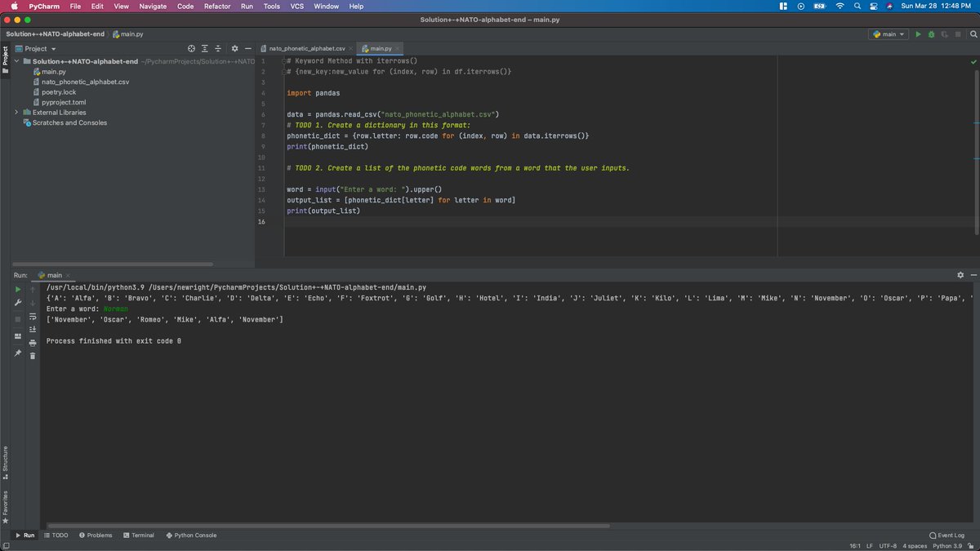The image size is (980, 551).
Task: Open Search Everywhere with the magnifier icon
Action: [x=973, y=35]
